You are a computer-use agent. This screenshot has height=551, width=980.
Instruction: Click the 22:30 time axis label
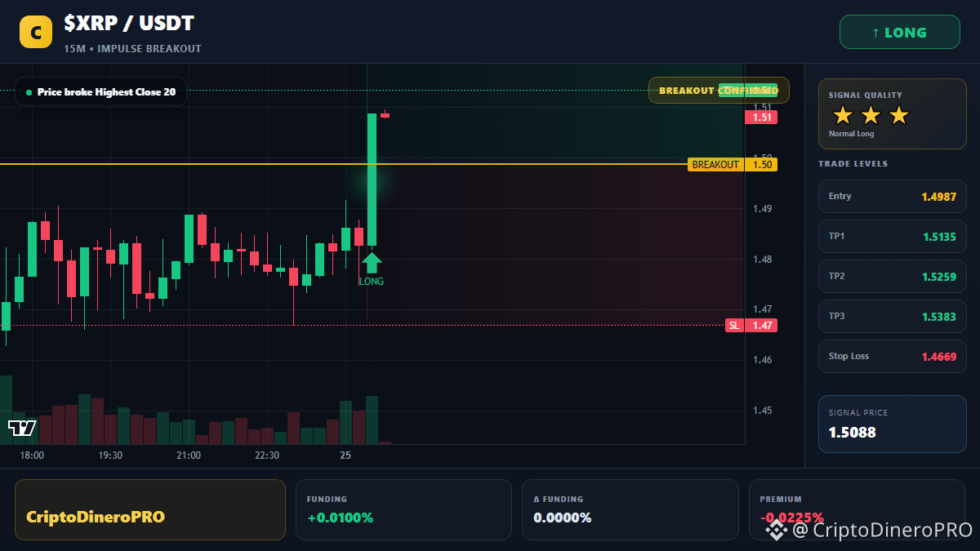(x=267, y=455)
